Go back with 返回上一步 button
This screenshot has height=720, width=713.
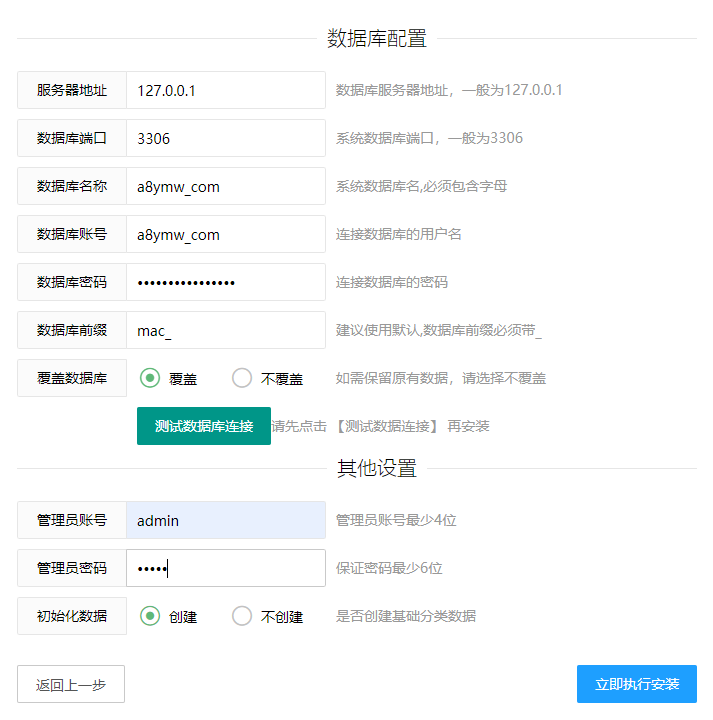point(71,684)
